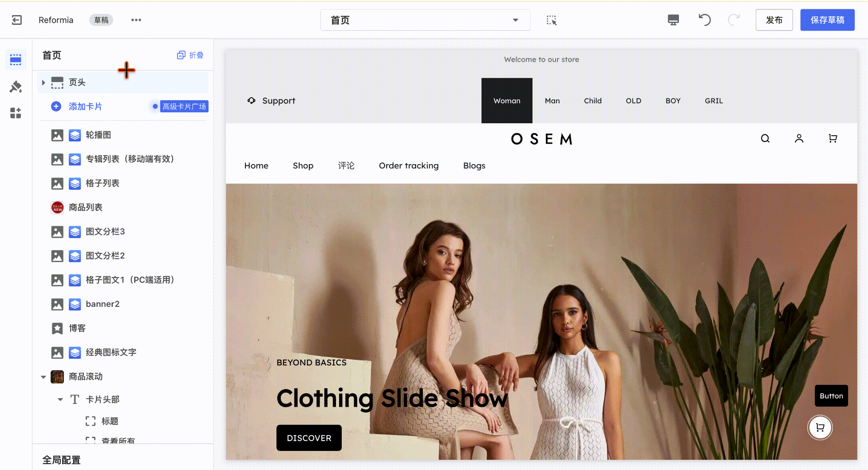
Task: Select the sections layout sidebar icon
Action: pyautogui.click(x=16, y=59)
